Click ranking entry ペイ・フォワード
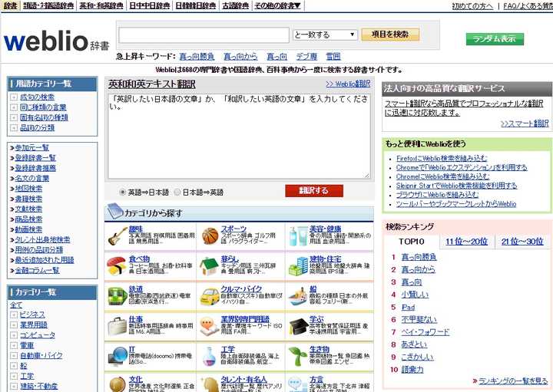553x392 pixels. pyautogui.click(x=426, y=331)
